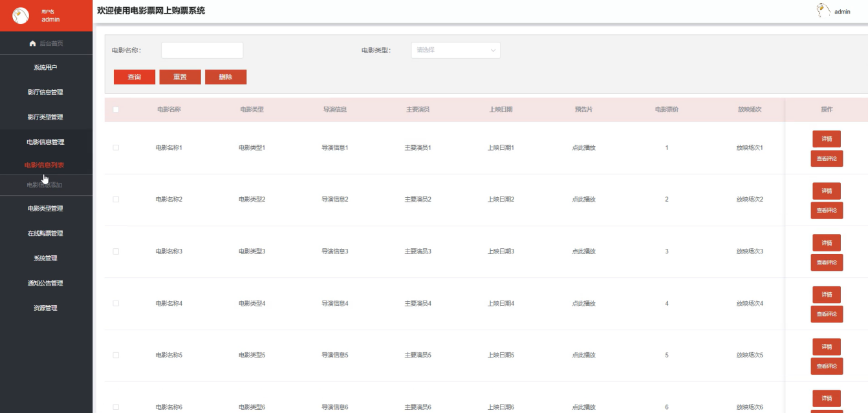
Task: Open 详情 for the 电影名称1 row
Action: 827,139
